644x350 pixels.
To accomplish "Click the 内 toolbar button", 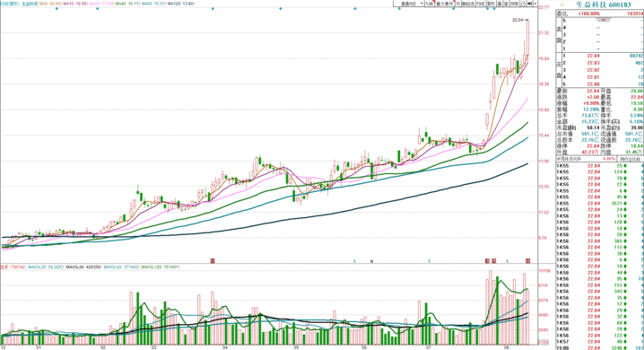I will click(458, 4).
